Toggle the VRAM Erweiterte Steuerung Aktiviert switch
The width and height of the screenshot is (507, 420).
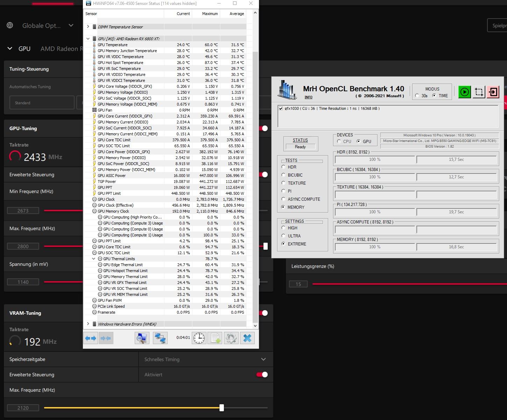(262, 375)
